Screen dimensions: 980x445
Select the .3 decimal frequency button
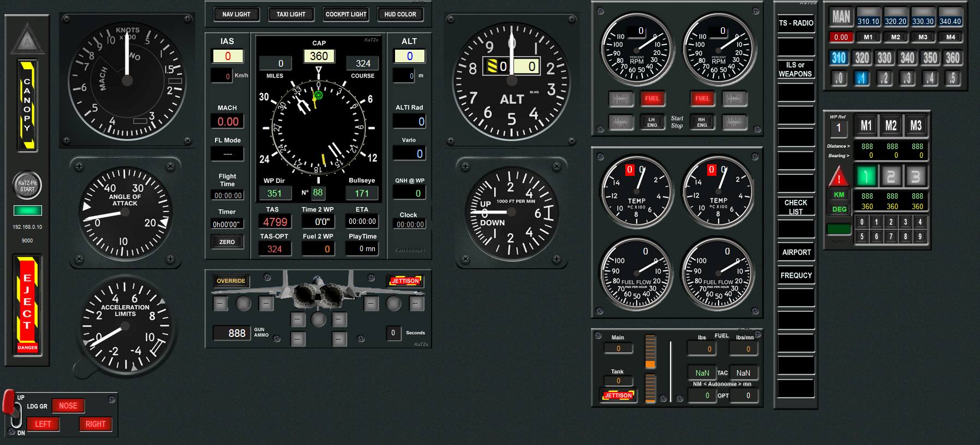(x=907, y=79)
